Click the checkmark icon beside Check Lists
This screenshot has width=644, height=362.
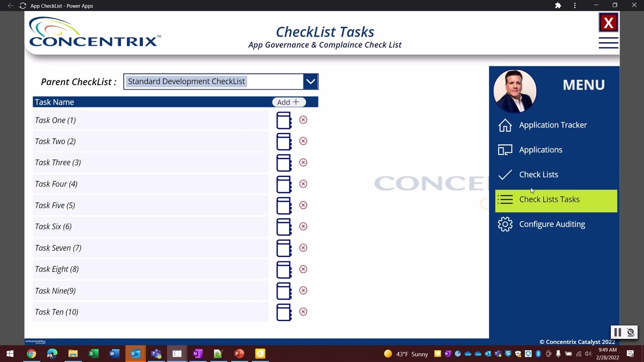pyautogui.click(x=505, y=174)
